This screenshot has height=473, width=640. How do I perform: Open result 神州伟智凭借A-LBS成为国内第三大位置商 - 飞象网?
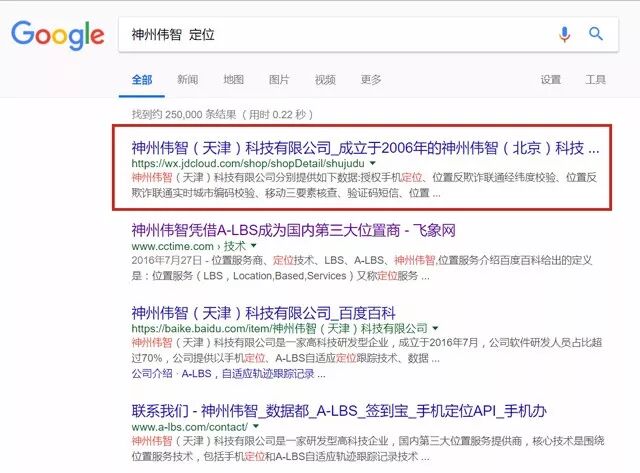[293, 231]
